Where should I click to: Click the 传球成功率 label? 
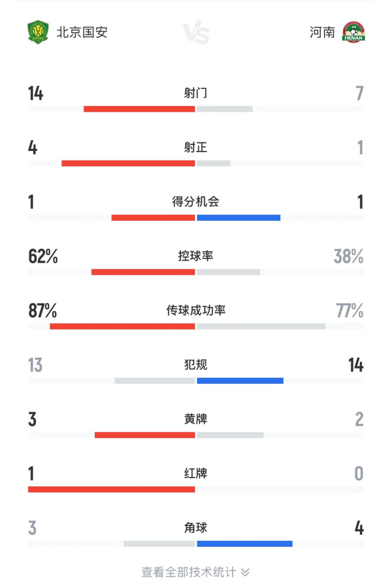(196, 310)
